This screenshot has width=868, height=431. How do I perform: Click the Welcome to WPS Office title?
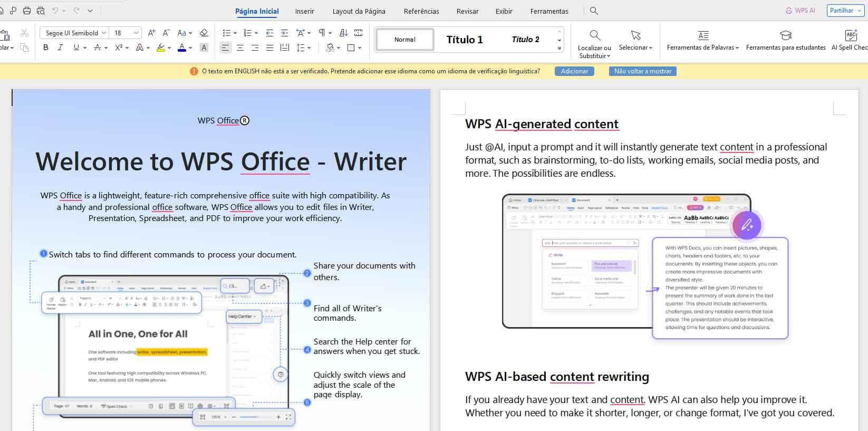click(x=221, y=161)
